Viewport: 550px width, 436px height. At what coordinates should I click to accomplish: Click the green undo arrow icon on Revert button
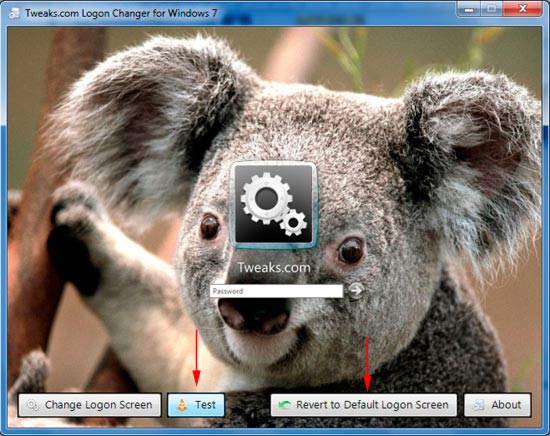284,405
